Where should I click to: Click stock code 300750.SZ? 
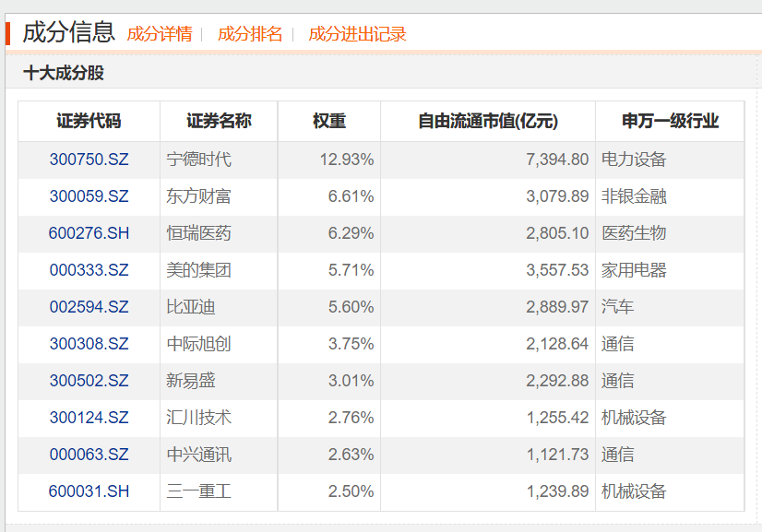click(89, 160)
